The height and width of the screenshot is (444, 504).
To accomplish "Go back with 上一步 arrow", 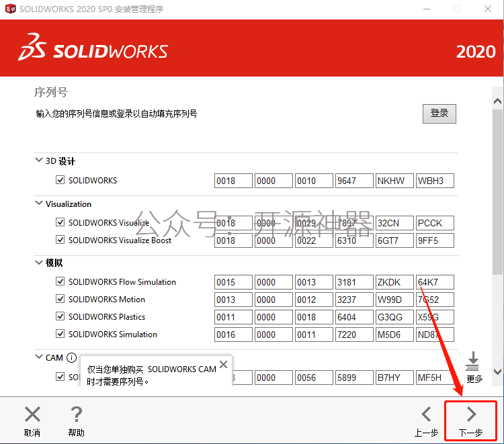I will [426, 414].
